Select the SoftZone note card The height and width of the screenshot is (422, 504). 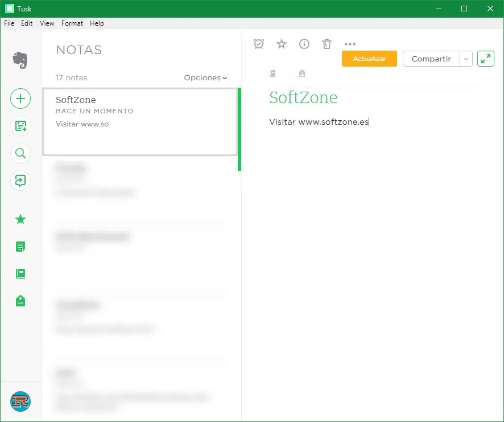click(x=140, y=122)
